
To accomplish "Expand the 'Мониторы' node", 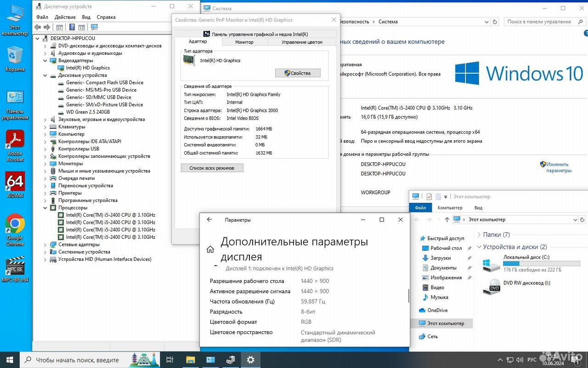I will pos(45,163).
